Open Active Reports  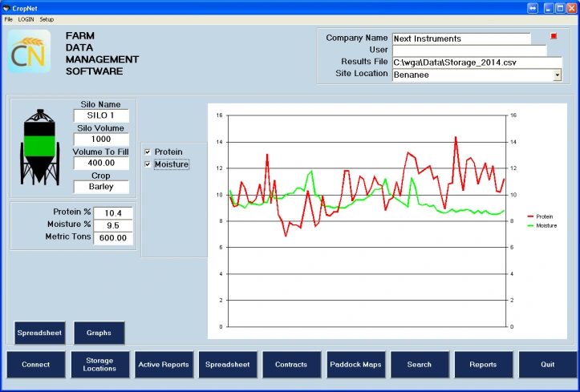click(164, 364)
